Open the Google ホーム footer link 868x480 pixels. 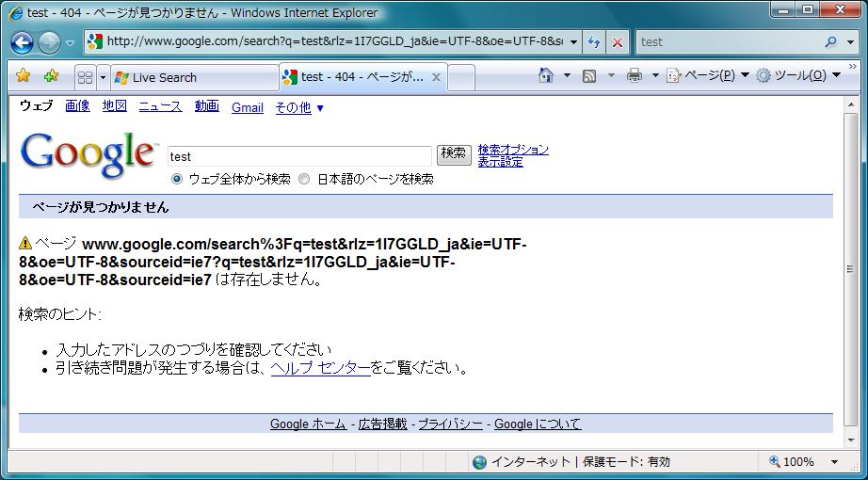click(x=309, y=424)
